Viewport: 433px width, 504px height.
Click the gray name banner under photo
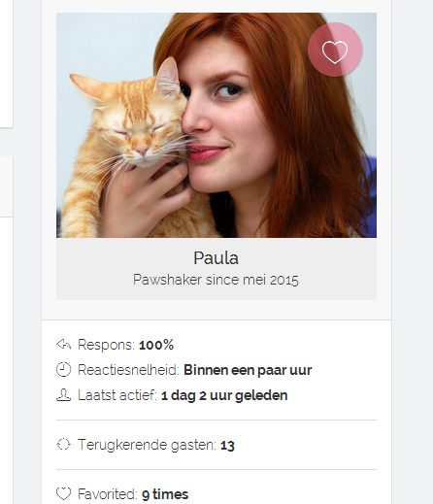click(x=216, y=269)
